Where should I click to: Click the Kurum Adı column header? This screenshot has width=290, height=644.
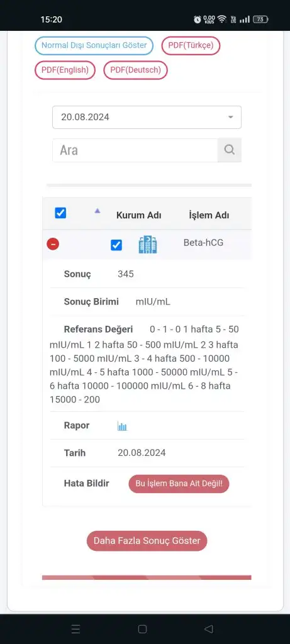(139, 215)
